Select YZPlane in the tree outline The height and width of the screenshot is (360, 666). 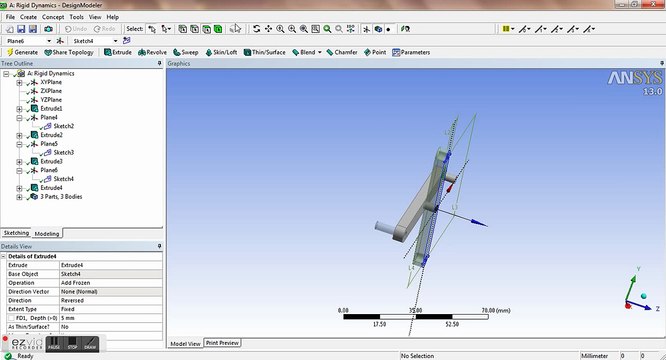51,100
